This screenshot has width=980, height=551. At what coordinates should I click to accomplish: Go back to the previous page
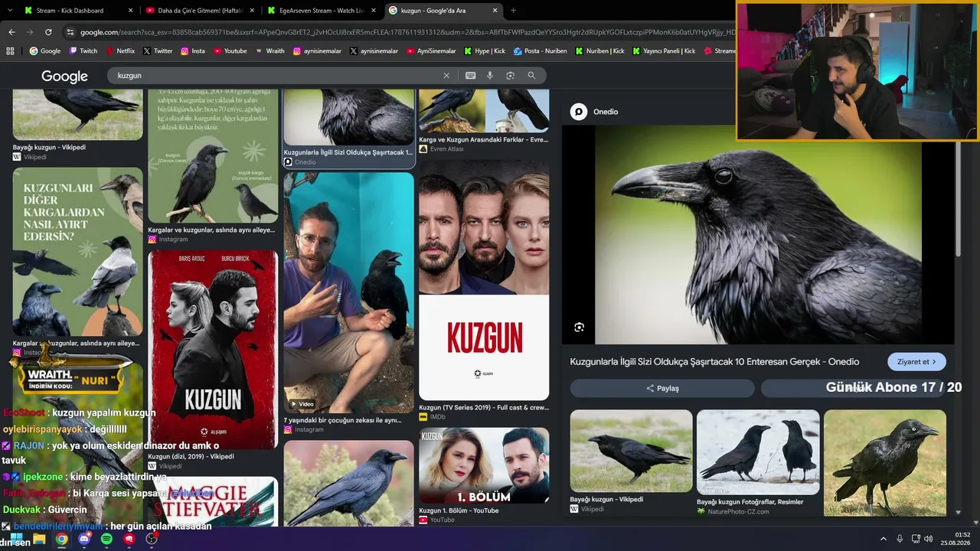click(11, 32)
